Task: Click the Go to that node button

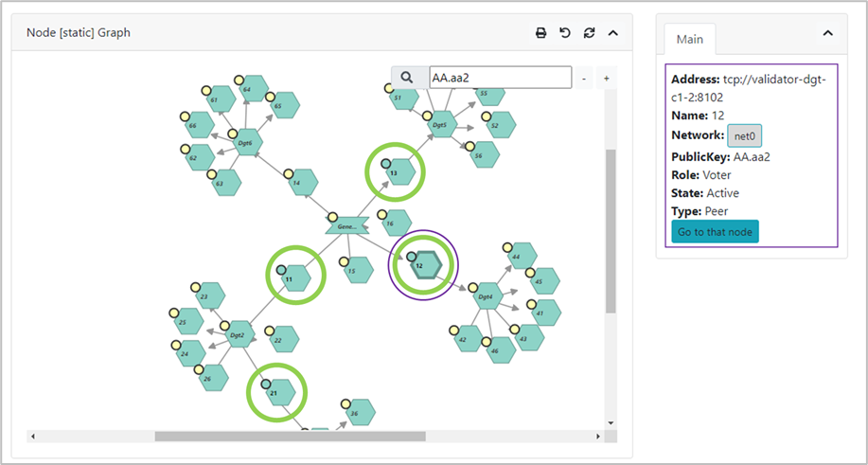Action: [715, 232]
